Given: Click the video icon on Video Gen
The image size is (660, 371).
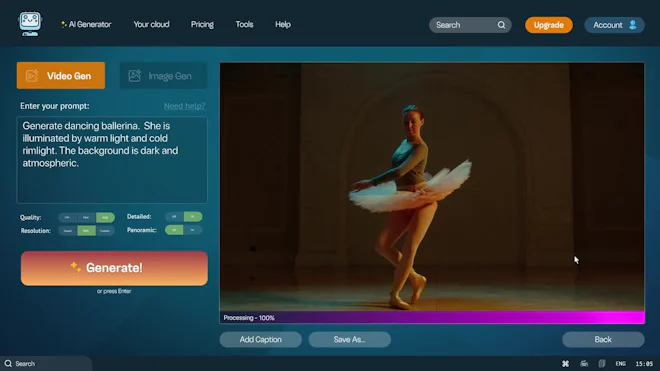Looking at the screenshot, I should click(32, 76).
